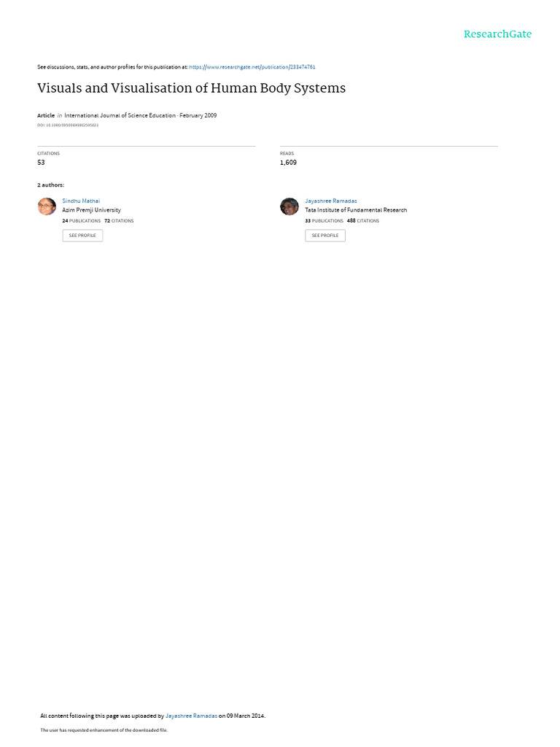Click Jayashree Ramadas's 33 publications count
The image size is (560, 747).
pos(324,221)
